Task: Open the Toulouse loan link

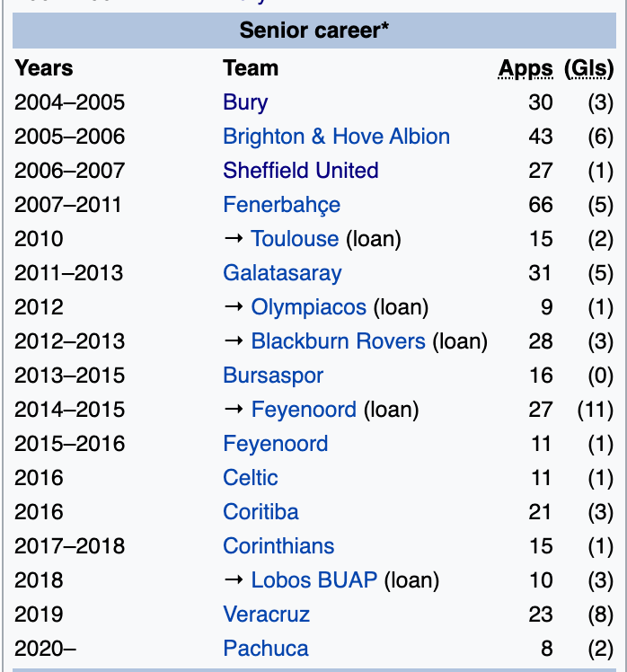Action: point(295,239)
